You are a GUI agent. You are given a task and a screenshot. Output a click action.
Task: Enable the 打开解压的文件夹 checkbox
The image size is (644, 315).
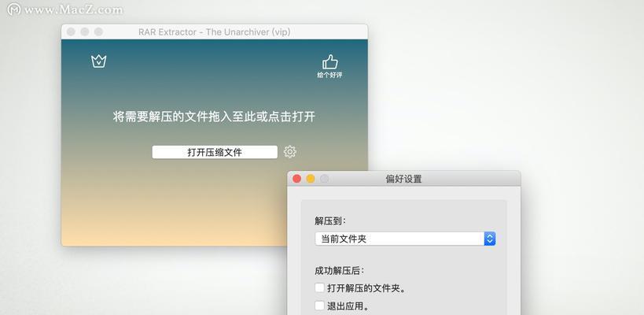319,288
